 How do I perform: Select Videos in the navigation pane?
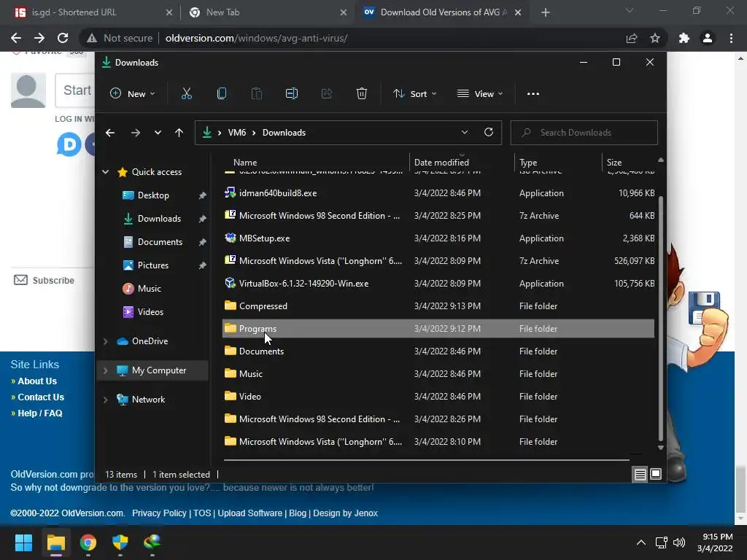click(150, 312)
